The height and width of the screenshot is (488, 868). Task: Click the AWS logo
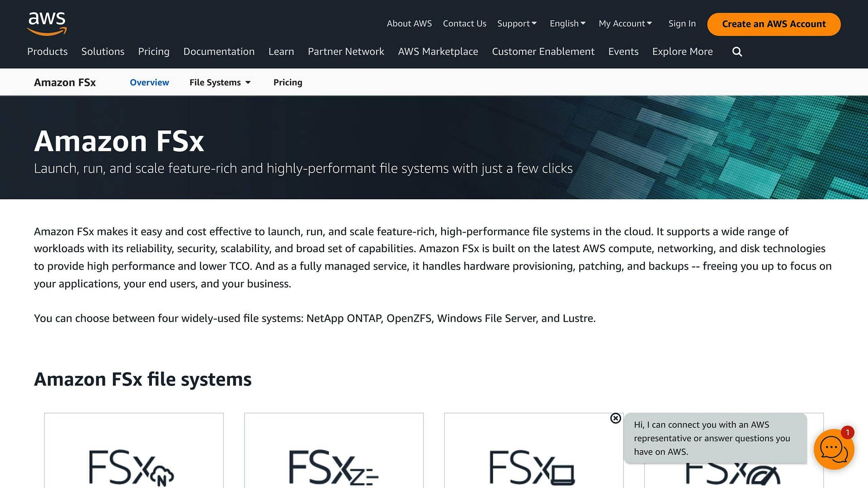point(47,23)
